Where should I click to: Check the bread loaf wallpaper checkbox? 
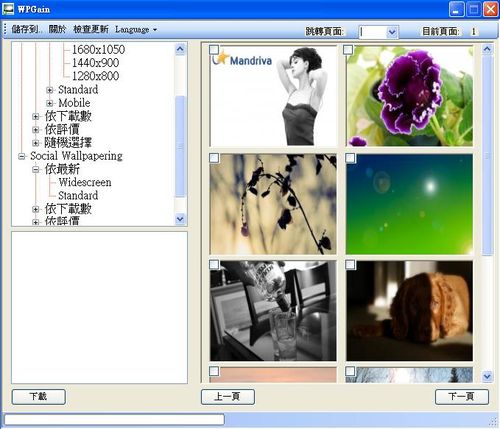[x=350, y=265]
